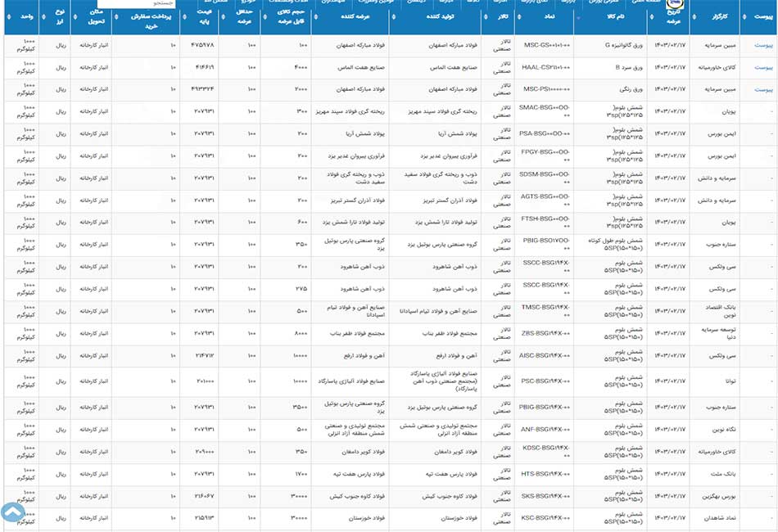Click base price ۲۰۱۰۰۰ in PSC row
Screen dimensions: 778x532
tap(204, 381)
